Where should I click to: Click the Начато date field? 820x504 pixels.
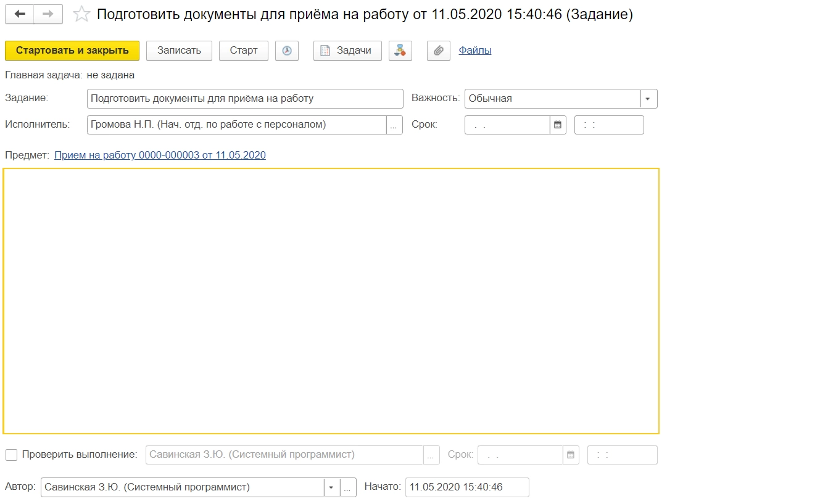pos(467,487)
